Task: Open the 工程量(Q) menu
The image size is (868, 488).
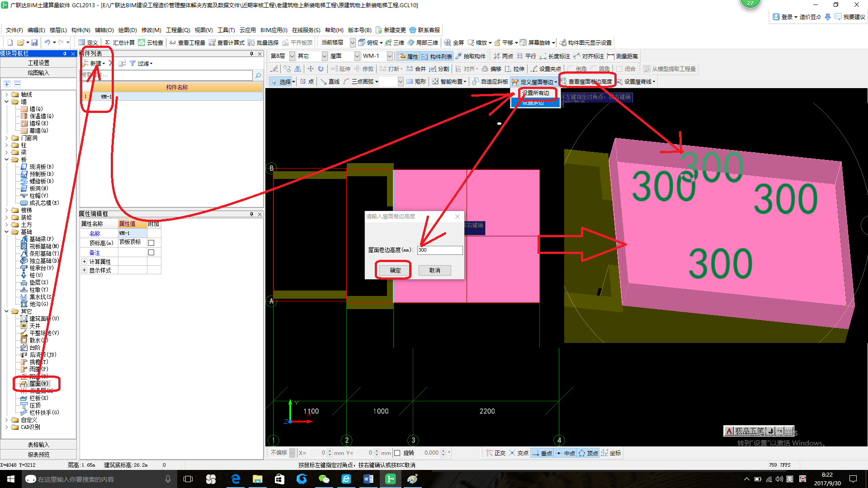Action: (178, 30)
